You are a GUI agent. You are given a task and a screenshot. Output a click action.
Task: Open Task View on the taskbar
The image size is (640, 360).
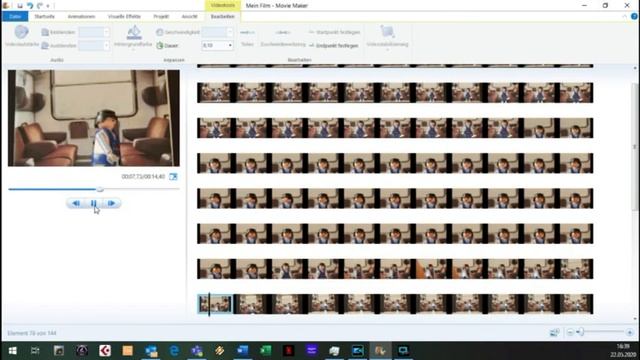36,351
